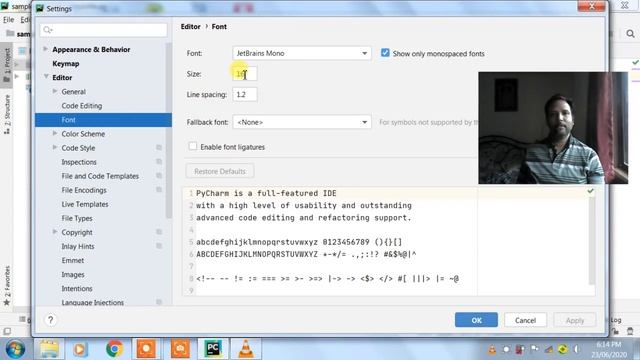Viewport: 640px width, 360px height.
Task: Click OK to confirm settings
Action: click(476, 320)
